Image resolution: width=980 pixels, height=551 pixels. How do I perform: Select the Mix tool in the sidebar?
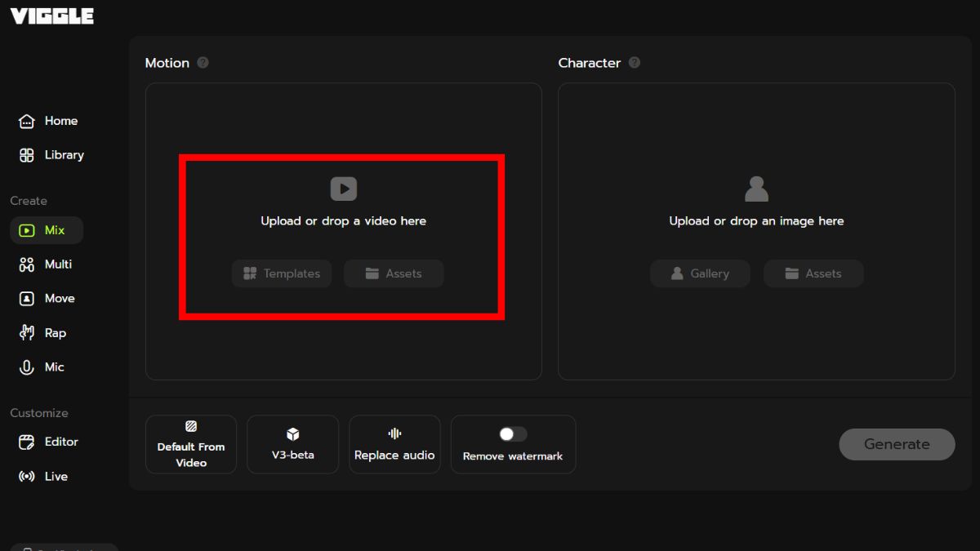click(x=47, y=230)
